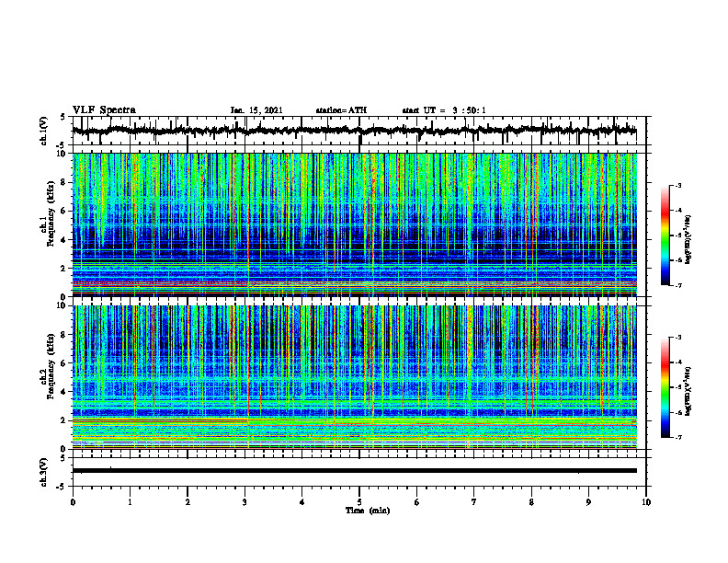Image resolution: width=728 pixels, height=563 pixels.
Task: Click the "-7" tick on ch.1 colorbar
Action: (x=677, y=285)
